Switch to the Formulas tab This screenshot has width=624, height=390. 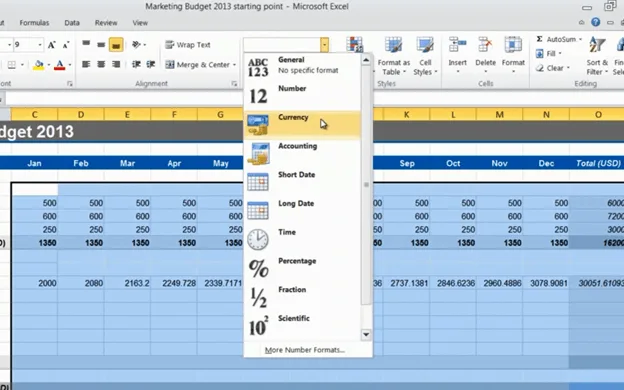pos(34,23)
